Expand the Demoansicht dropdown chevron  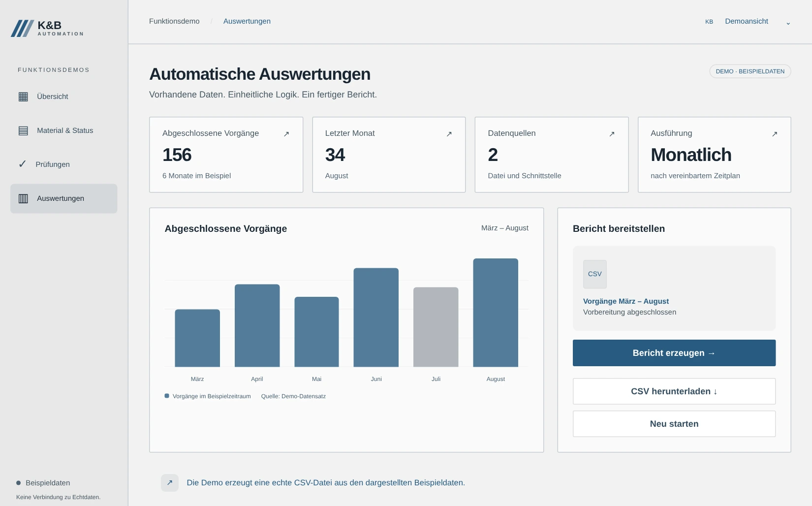[788, 23]
